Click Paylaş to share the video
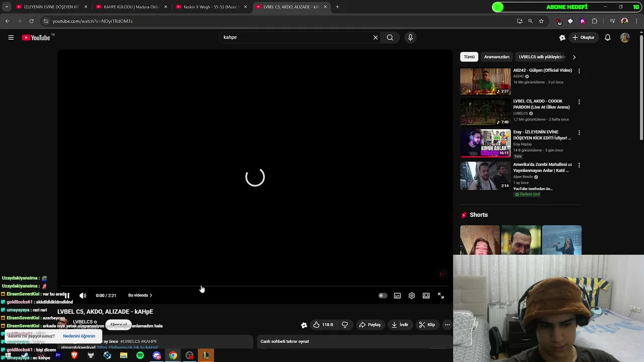This screenshot has height=362, width=644. click(370, 325)
